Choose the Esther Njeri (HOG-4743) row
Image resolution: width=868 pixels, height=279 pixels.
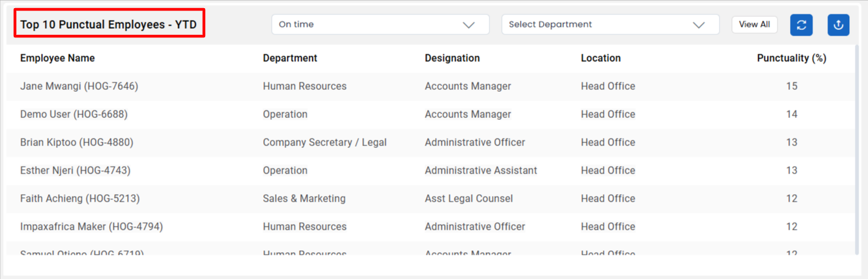pos(430,170)
